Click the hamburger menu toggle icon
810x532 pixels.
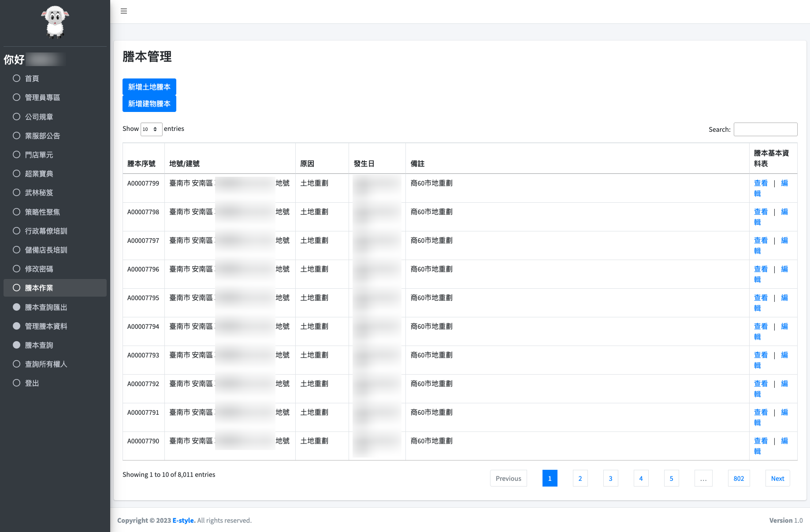click(124, 11)
